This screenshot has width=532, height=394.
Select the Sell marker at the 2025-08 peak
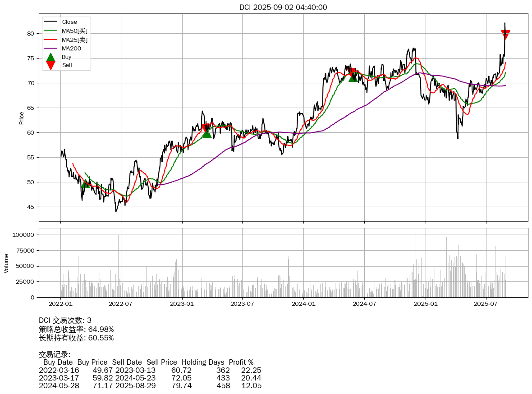pos(505,35)
